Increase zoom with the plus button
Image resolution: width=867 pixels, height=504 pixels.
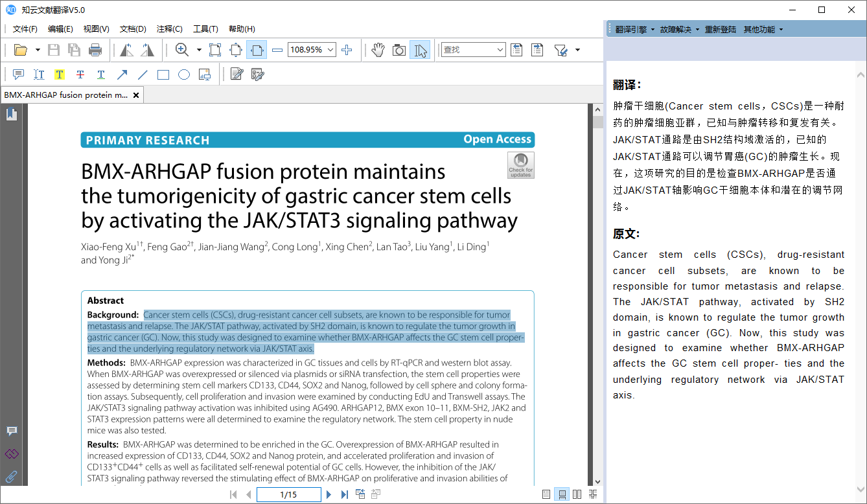347,50
